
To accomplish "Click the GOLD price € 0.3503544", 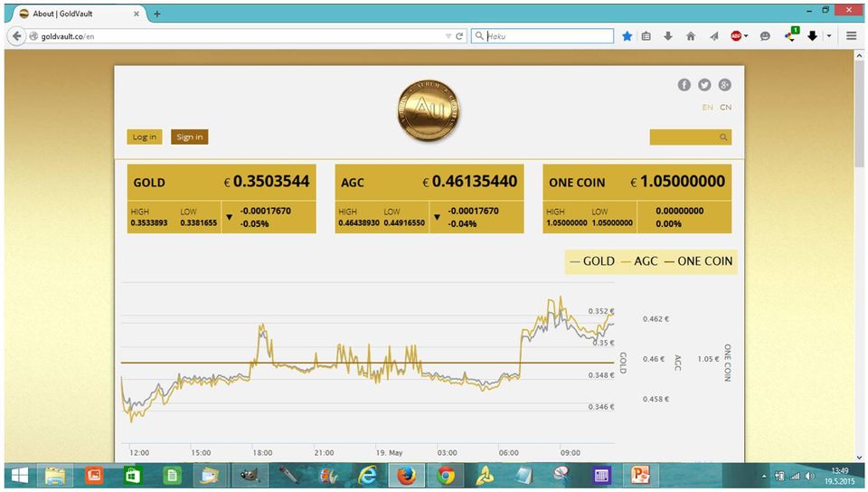I will point(267,182).
